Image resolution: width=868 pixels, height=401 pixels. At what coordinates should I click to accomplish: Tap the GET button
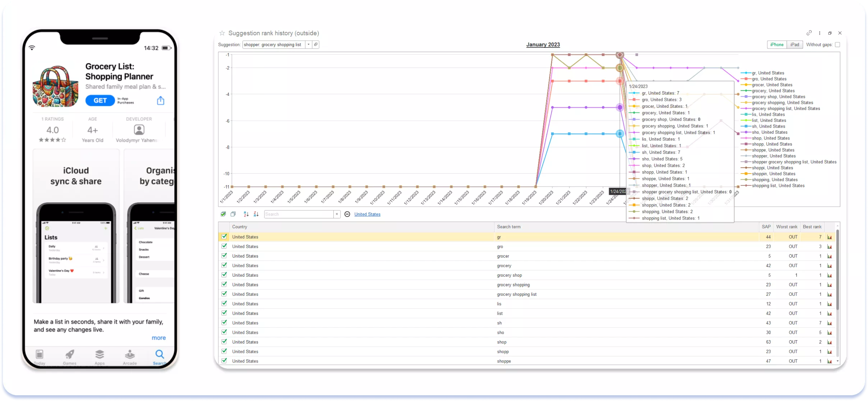100,101
